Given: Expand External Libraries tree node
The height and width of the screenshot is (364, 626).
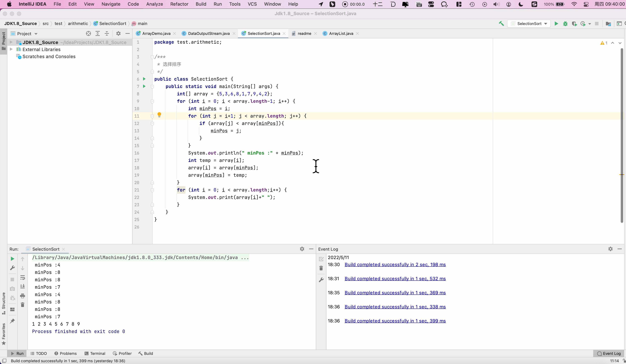Looking at the screenshot, I should tap(11, 49).
